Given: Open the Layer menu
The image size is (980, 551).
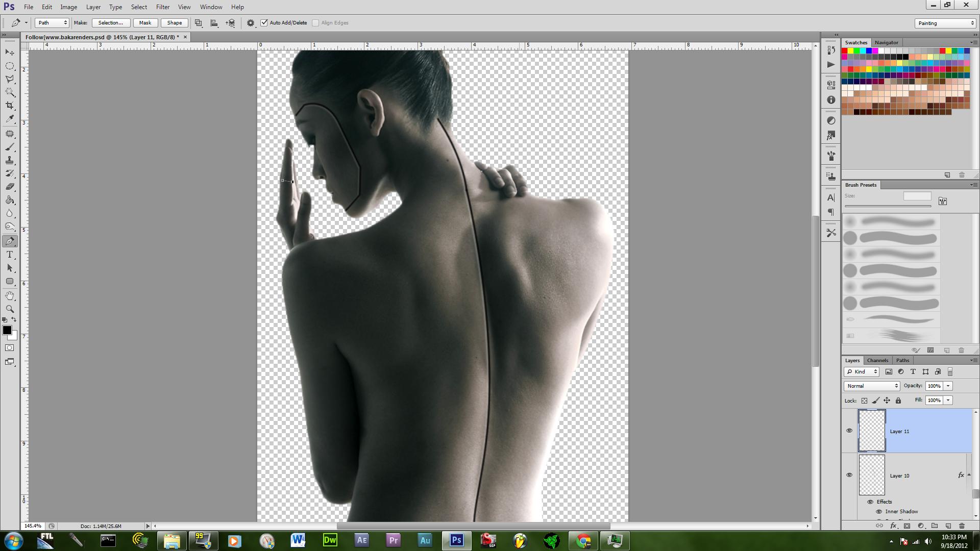Looking at the screenshot, I should point(93,7).
